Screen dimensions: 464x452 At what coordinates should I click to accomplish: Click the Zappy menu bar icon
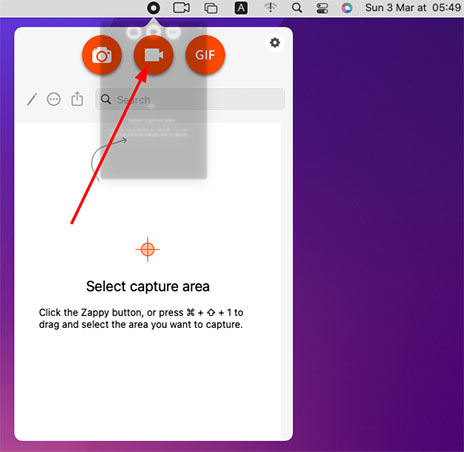click(153, 8)
